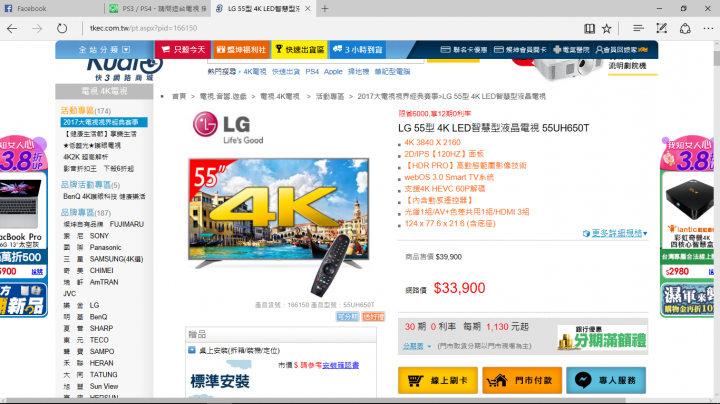Expand the 分期表 installment dropdown
720x404 pixels.
coord(417,346)
